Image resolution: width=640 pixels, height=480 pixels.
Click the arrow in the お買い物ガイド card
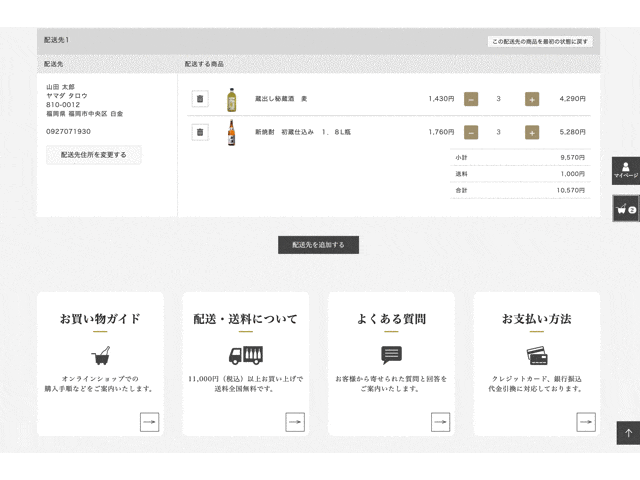tap(149, 422)
